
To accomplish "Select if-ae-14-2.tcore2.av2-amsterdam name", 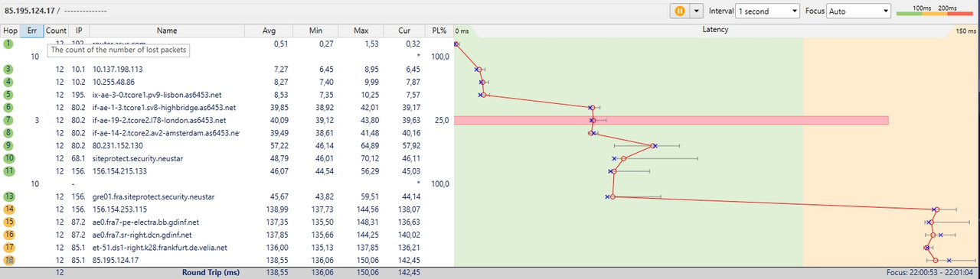I will [x=165, y=133].
